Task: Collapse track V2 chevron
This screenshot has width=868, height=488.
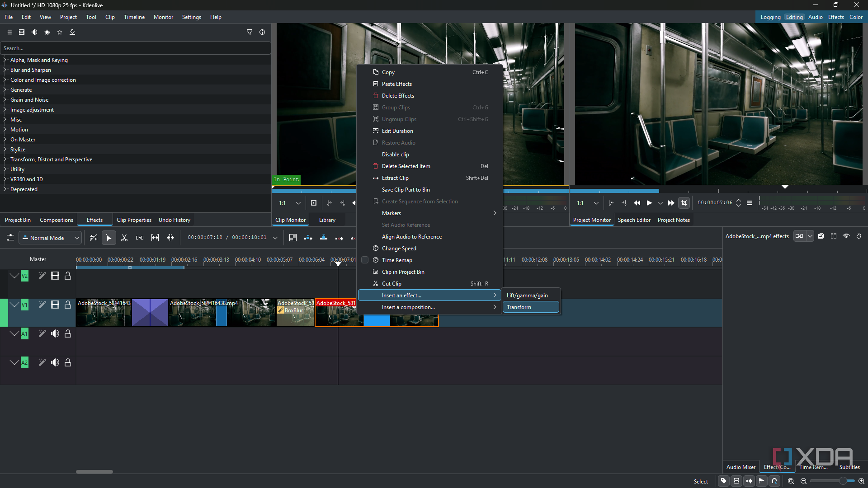Action: [x=14, y=276]
